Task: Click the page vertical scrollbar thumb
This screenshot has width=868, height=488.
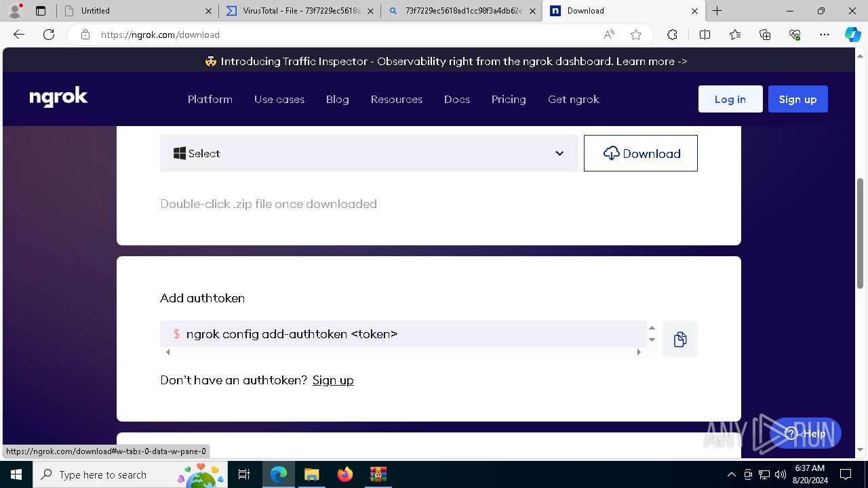Action: [x=861, y=233]
